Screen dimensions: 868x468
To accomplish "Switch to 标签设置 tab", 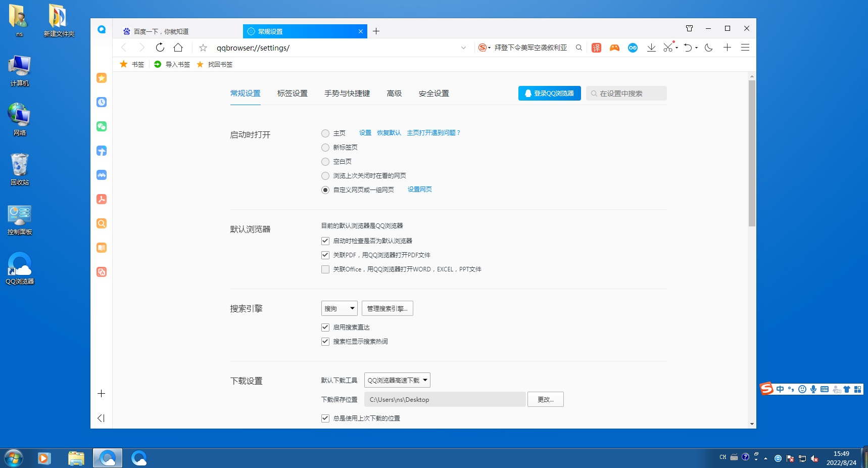I will click(293, 93).
